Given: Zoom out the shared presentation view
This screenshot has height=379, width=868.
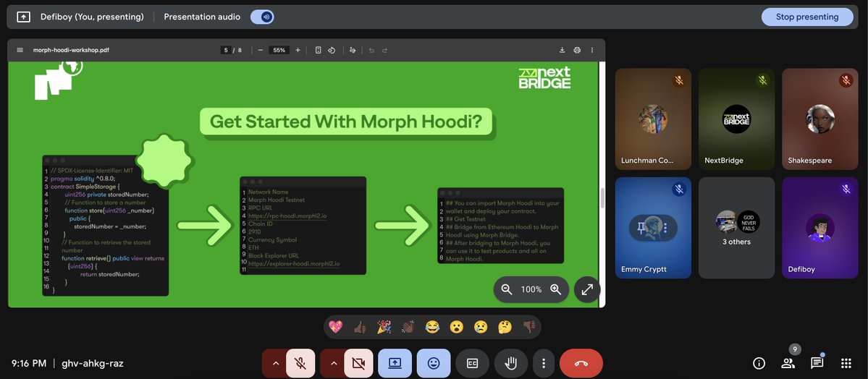Looking at the screenshot, I should click(x=507, y=289).
